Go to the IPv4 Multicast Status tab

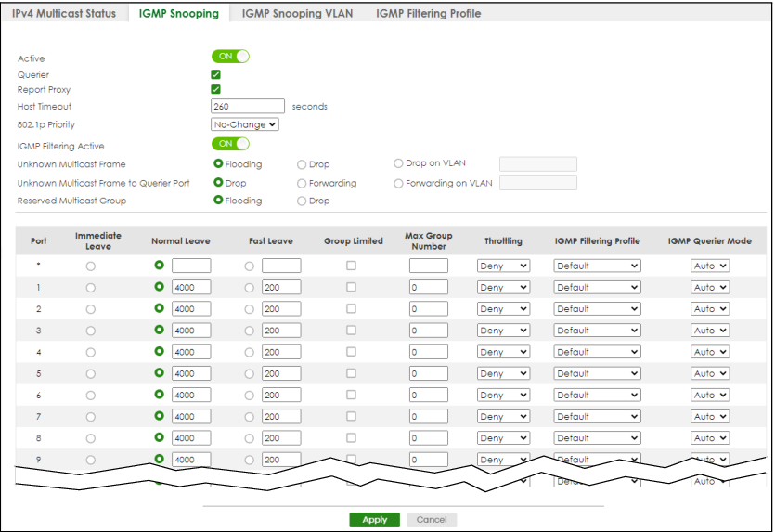pyautogui.click(x=64, y=14)
